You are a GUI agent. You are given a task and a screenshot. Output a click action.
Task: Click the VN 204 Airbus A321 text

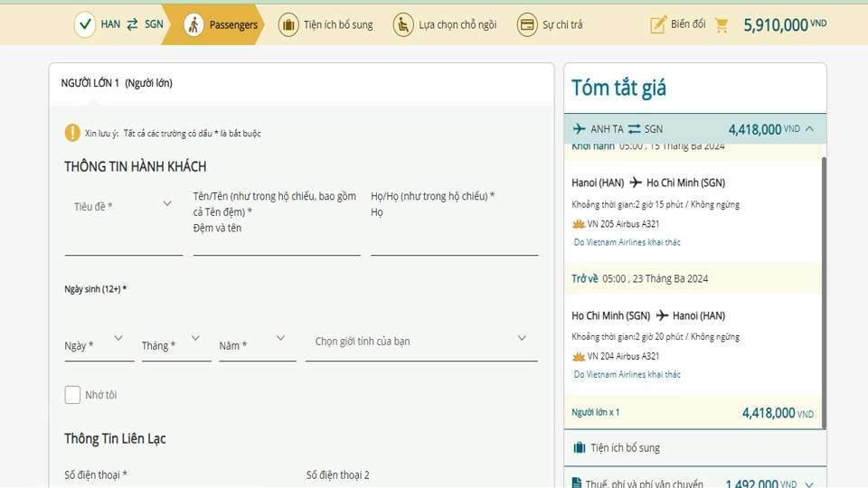623,356
